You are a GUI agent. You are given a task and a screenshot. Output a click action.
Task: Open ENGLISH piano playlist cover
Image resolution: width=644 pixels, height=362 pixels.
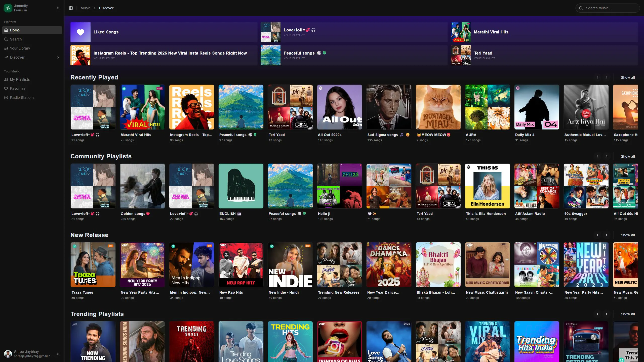241,186
